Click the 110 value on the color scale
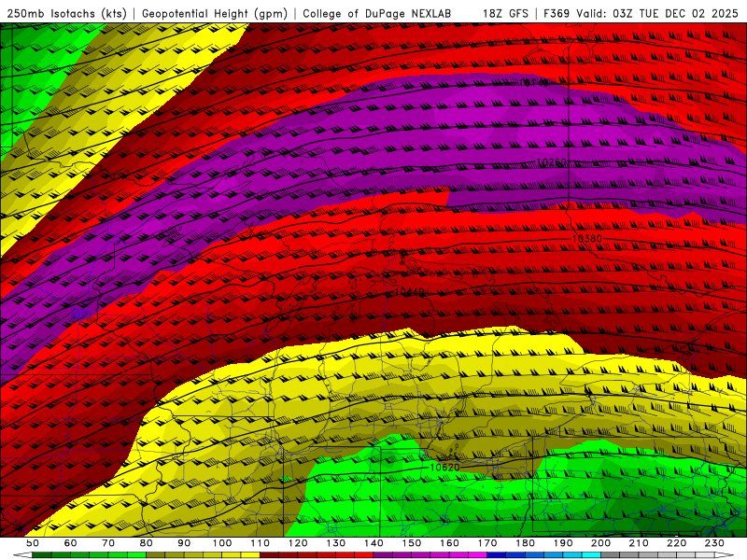 (x=261, y=543)
